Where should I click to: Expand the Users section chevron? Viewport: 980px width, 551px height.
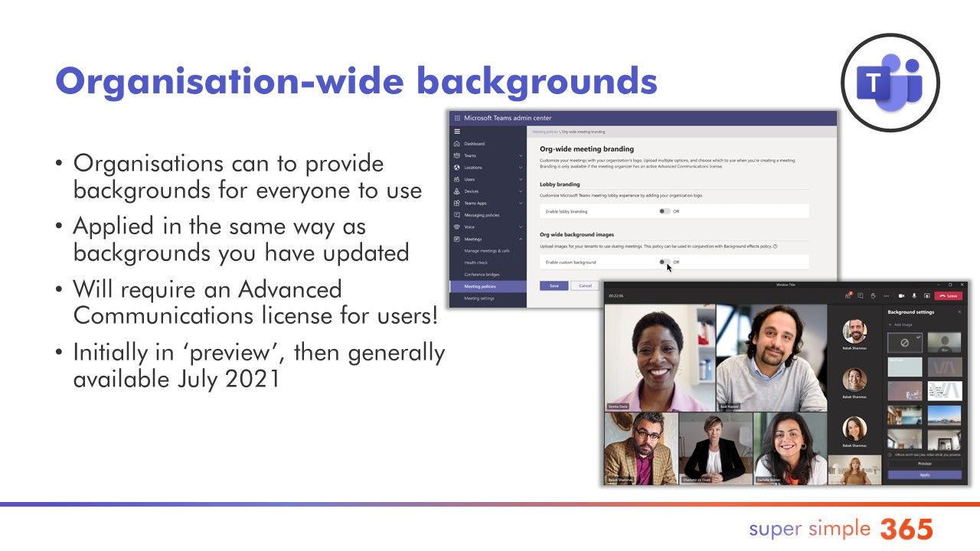[x=521, y=179]
